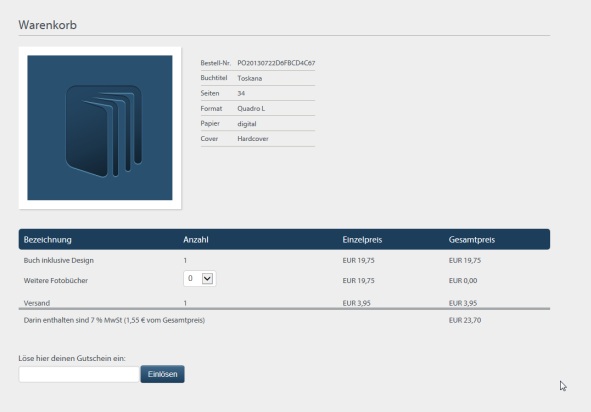Click the Bezeichnung column header

[x=47, y=240]
